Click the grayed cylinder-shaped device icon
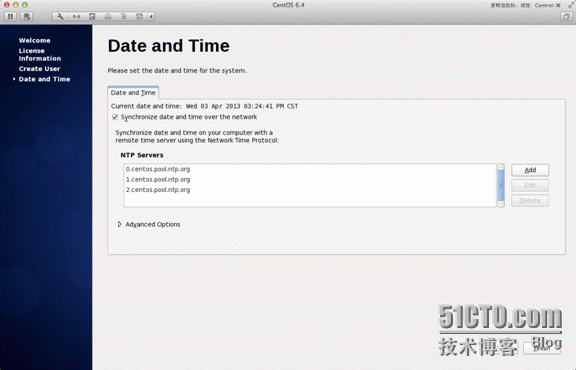 (x=124, y=17)
